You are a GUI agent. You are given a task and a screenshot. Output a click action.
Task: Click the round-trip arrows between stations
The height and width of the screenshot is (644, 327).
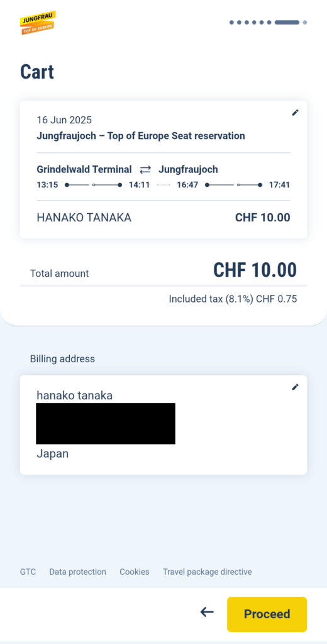pos(145,170)
